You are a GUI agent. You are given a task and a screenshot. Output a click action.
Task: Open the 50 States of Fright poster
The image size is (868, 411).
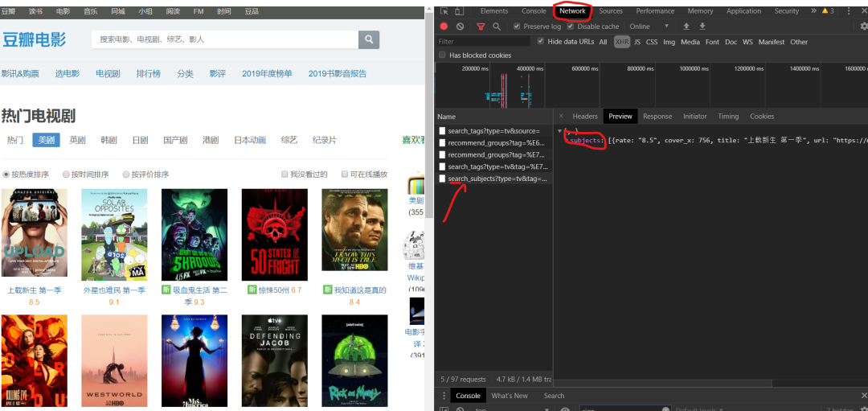275,235
